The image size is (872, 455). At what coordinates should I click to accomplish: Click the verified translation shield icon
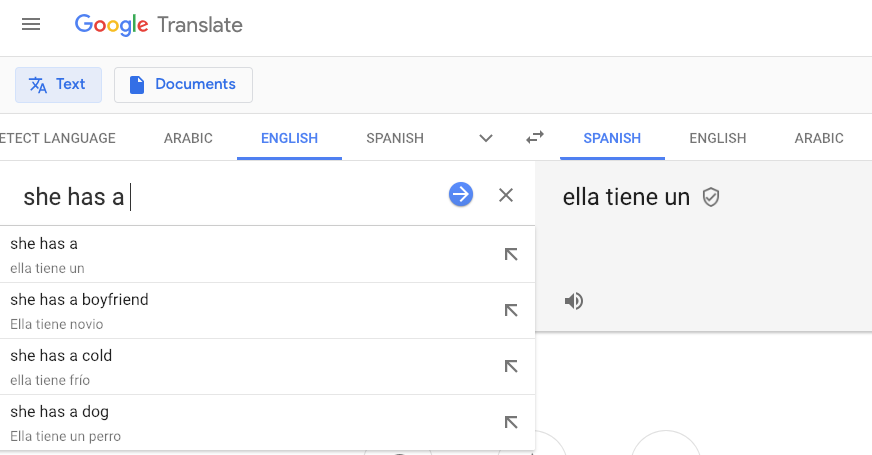click(x=711, y=197)
